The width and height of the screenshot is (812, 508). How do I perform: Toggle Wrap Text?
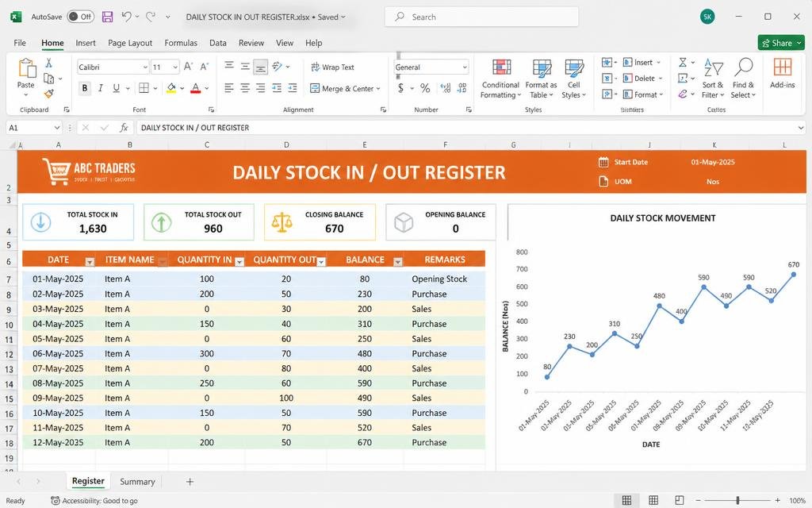332,67
